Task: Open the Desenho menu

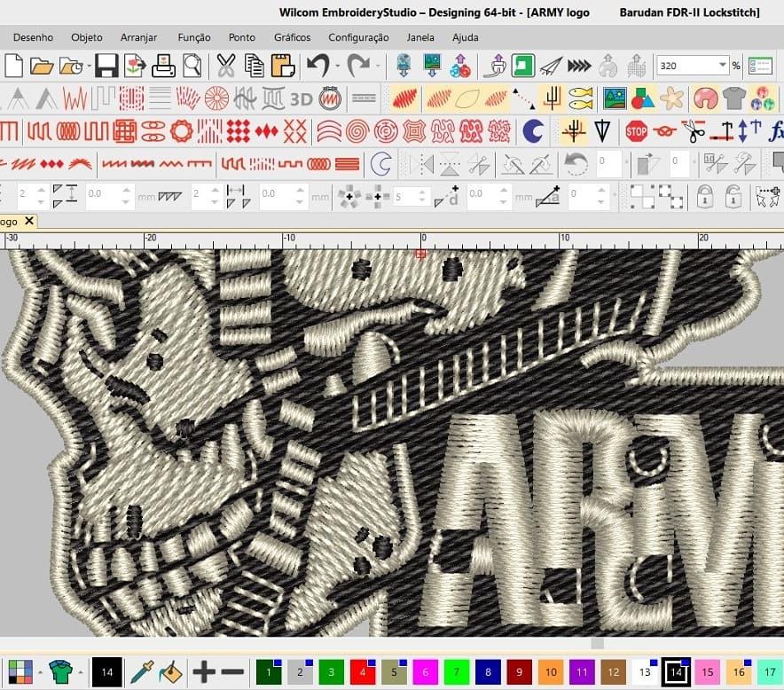Action: pyautogui.click(x=33, y=37)
